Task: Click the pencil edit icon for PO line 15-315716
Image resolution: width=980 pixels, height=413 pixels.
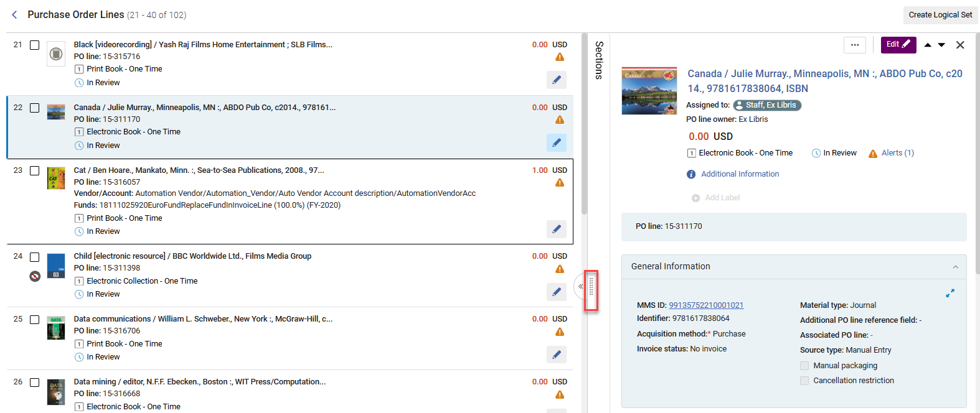Action: (x=557, y=80)
